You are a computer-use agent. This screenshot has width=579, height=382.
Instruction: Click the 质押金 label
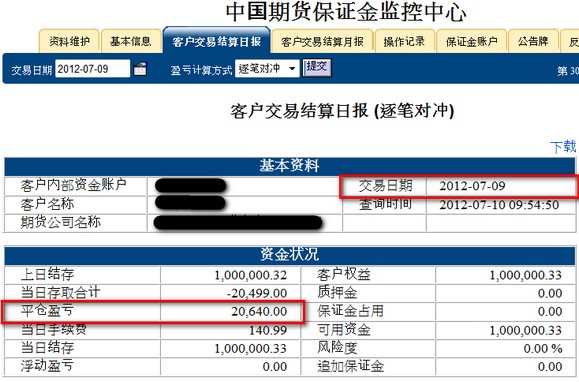(x=337, y=293)
